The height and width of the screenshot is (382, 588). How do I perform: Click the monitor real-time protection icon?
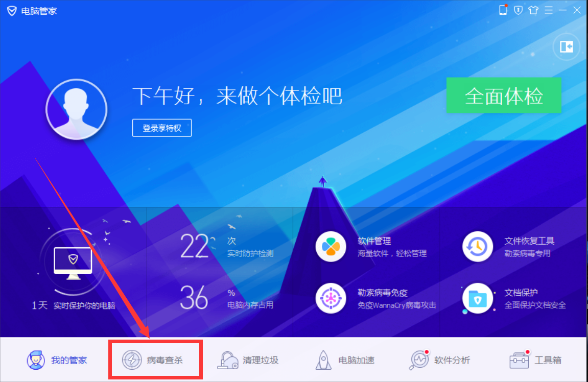[x=73, y=264]
